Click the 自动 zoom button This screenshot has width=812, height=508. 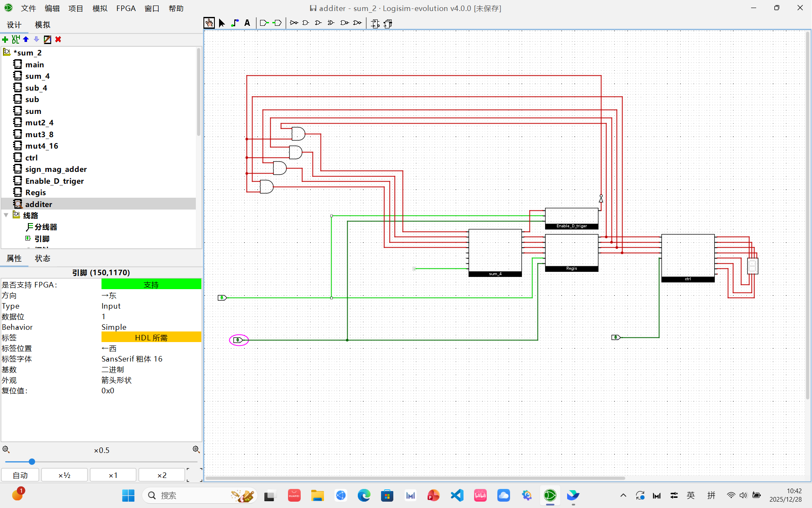[x=20, y=475]
